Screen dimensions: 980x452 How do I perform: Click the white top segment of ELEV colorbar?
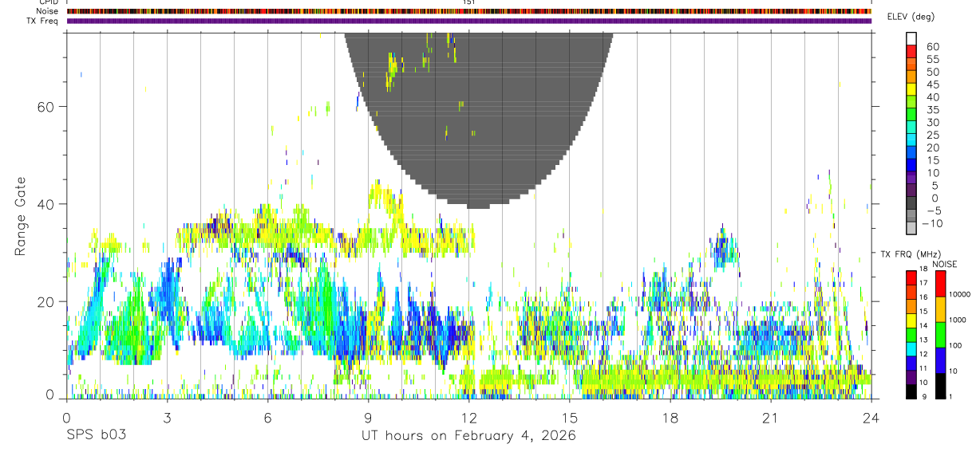911,38
